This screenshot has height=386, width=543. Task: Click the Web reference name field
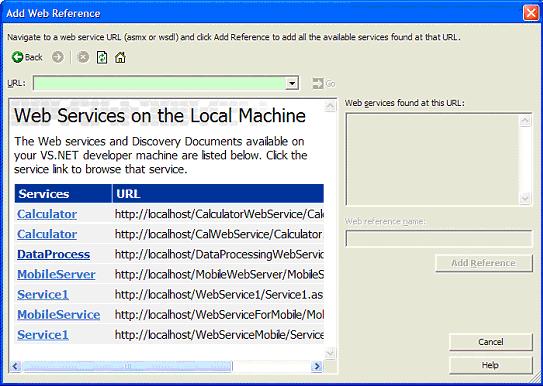tap(439, 239)
